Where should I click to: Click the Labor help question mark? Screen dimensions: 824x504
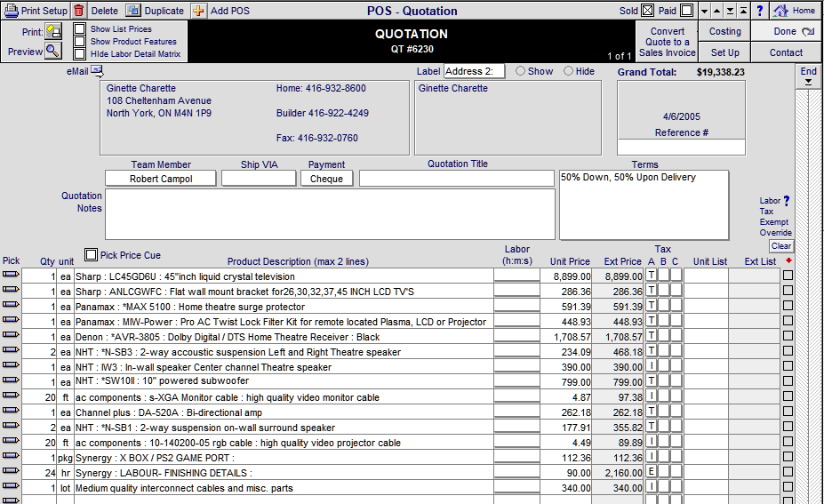[x=787, y=200]
